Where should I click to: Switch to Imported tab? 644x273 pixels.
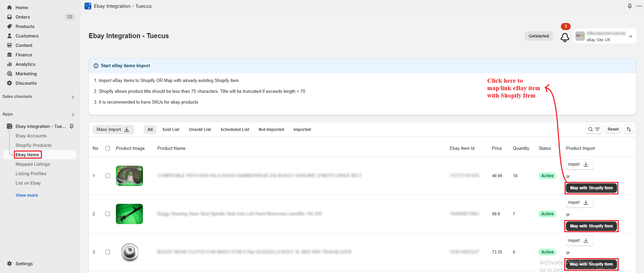(x=302, y=129)
